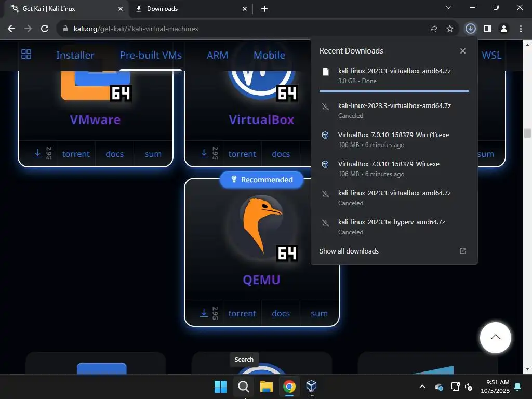
Task: Go to the Installer section
Action: point(75,55)
